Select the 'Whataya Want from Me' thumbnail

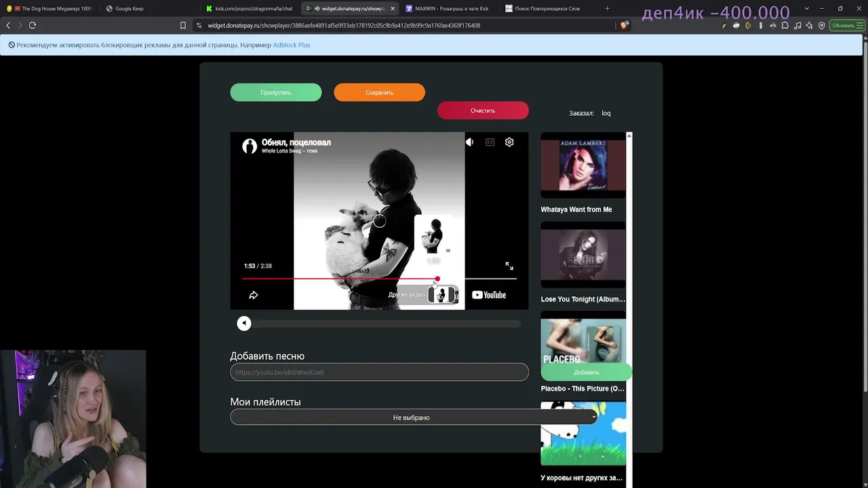583,165
